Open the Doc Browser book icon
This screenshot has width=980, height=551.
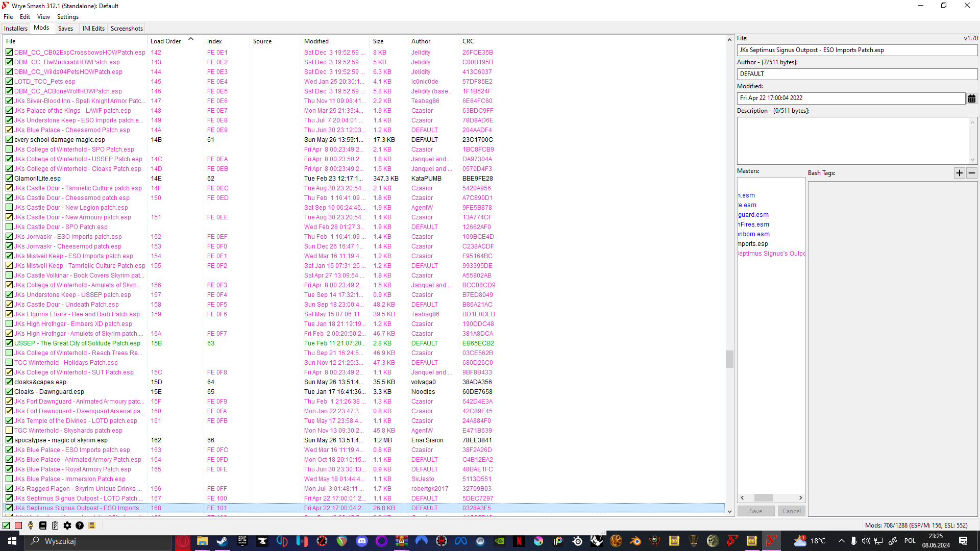point(43,525)
